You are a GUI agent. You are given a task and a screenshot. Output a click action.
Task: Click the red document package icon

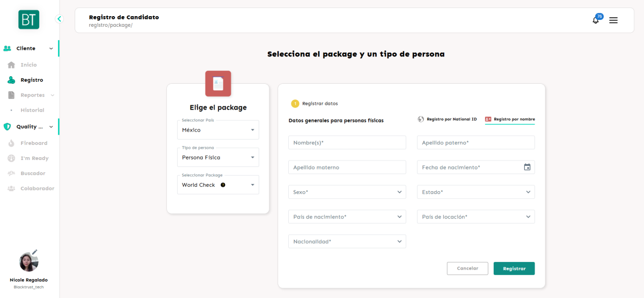click(218, 84)
